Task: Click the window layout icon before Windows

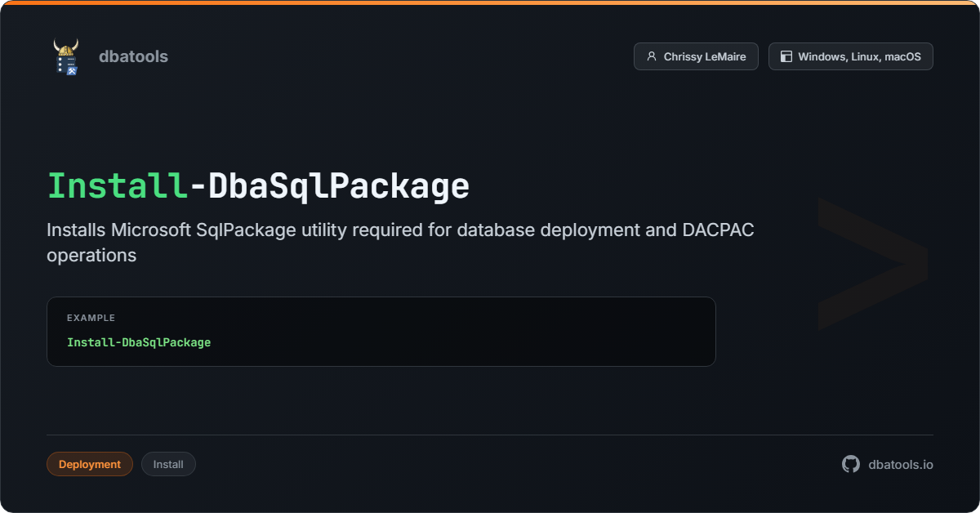Action: [x=786, y=56]
